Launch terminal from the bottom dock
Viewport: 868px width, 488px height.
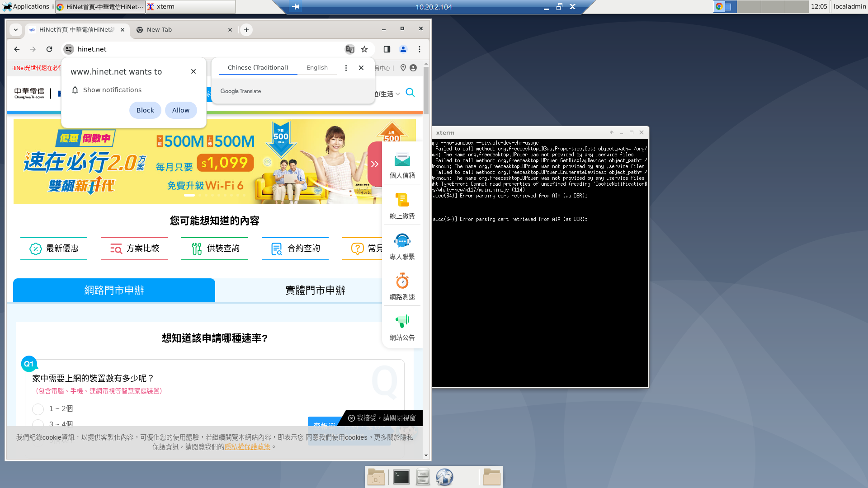[401, 477]
